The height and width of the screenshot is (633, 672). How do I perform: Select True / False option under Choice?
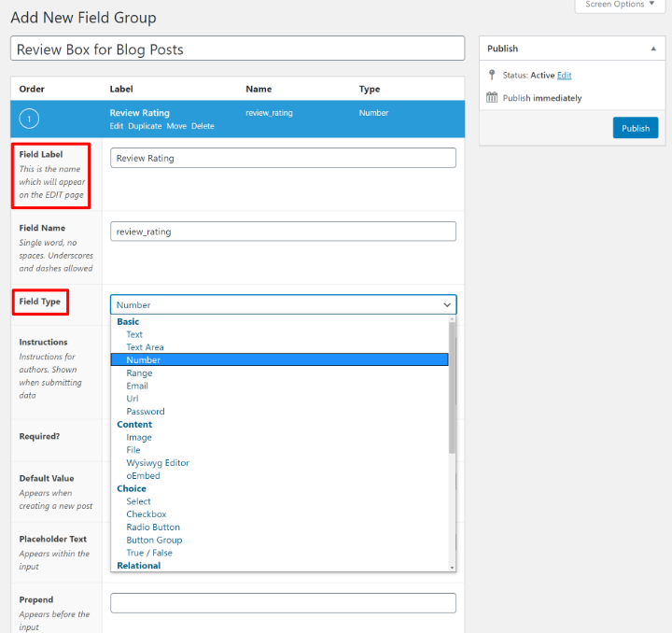point(280,553)
